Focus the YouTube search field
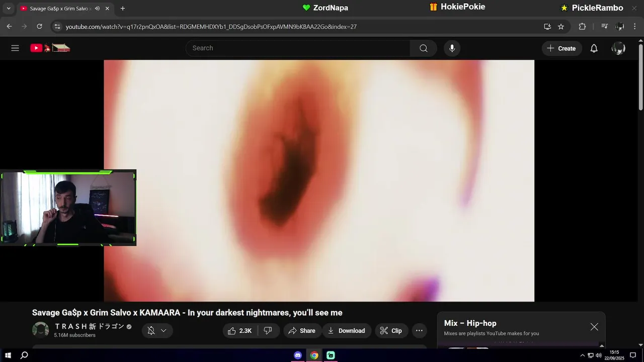Image resolution: width=644 pixels, height=362 pixels. tap(298, 48)
